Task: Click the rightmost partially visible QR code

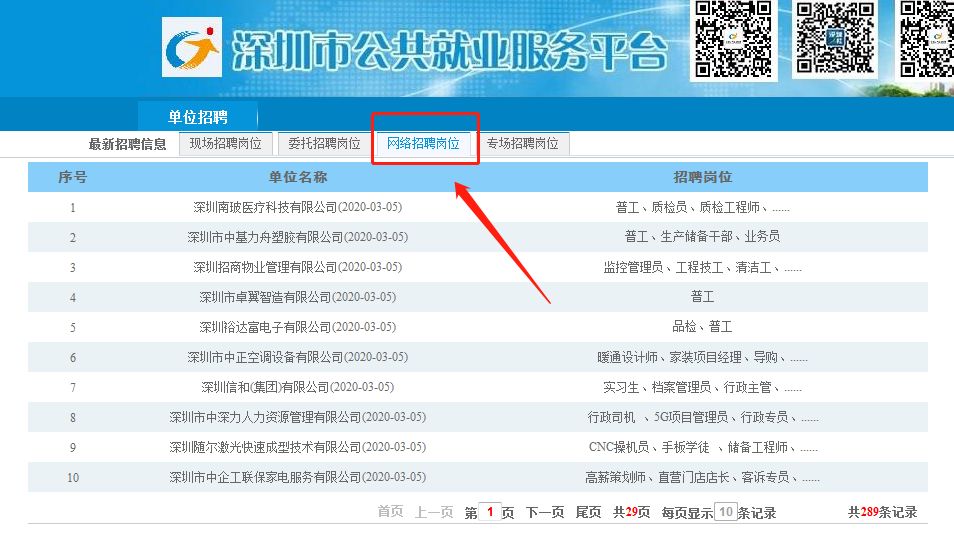Action: 926,39
